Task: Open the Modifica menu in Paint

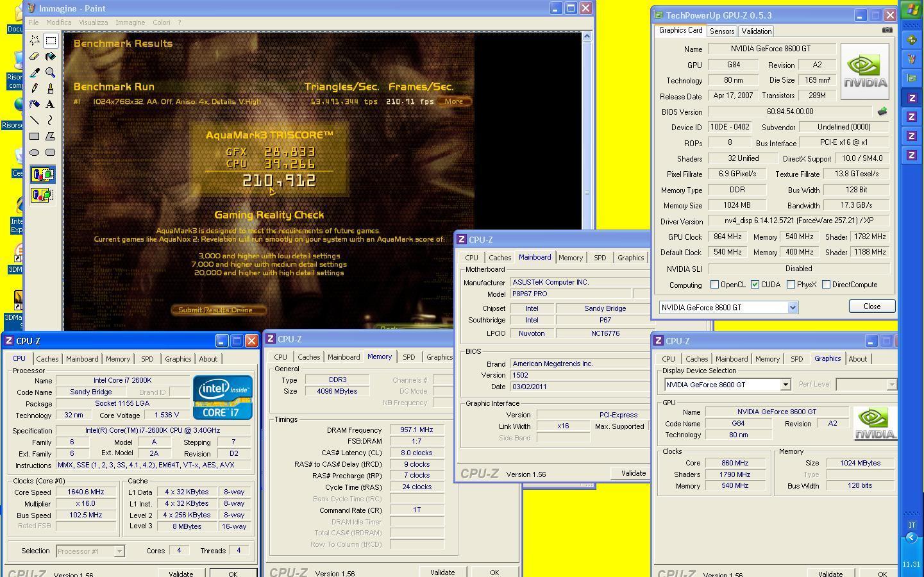Action: [58, 22]
